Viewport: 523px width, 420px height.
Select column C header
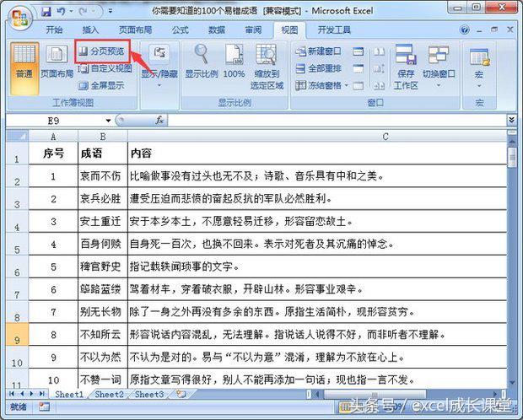click(317, 136)
